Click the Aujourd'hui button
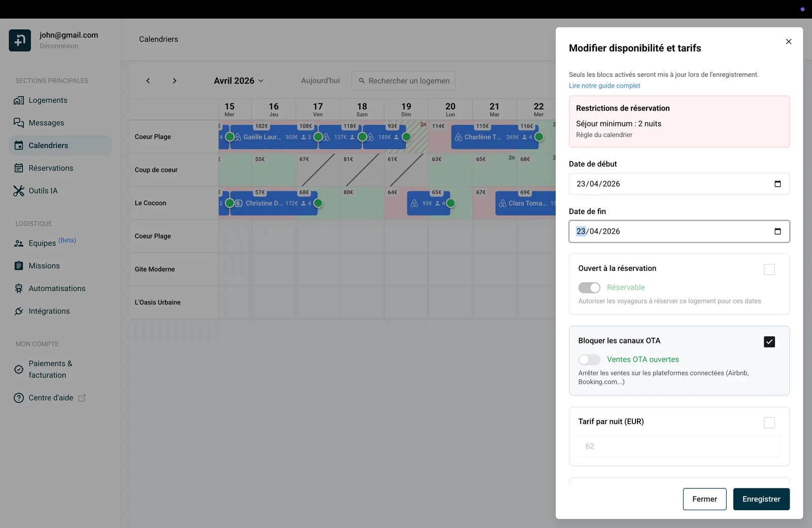The image size is (812, 528). (x=320, y=81)
